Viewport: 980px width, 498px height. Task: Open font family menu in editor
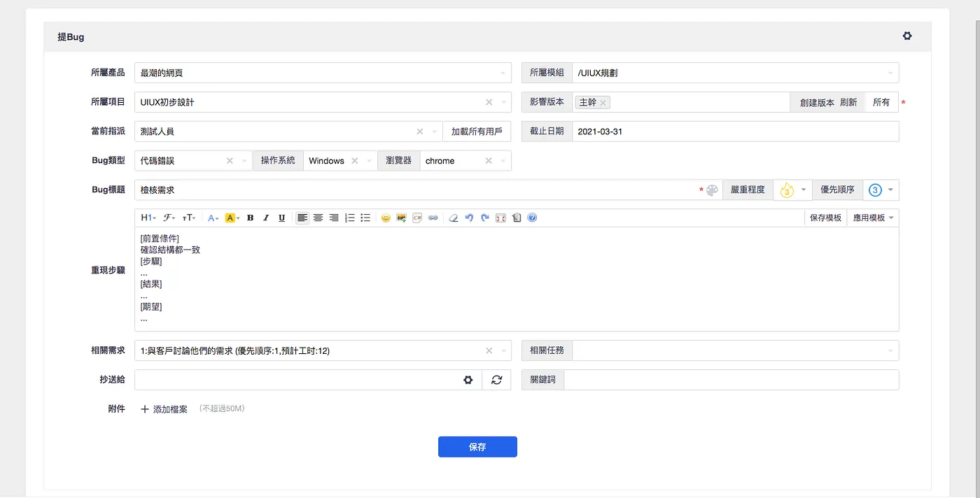(x=169, y=218)
